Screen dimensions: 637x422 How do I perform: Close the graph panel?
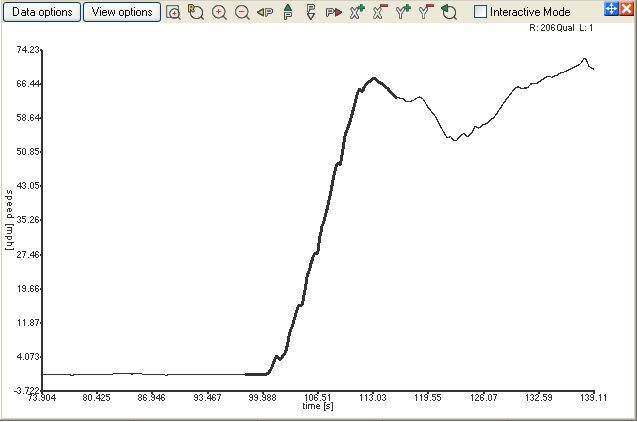(626, 9)
